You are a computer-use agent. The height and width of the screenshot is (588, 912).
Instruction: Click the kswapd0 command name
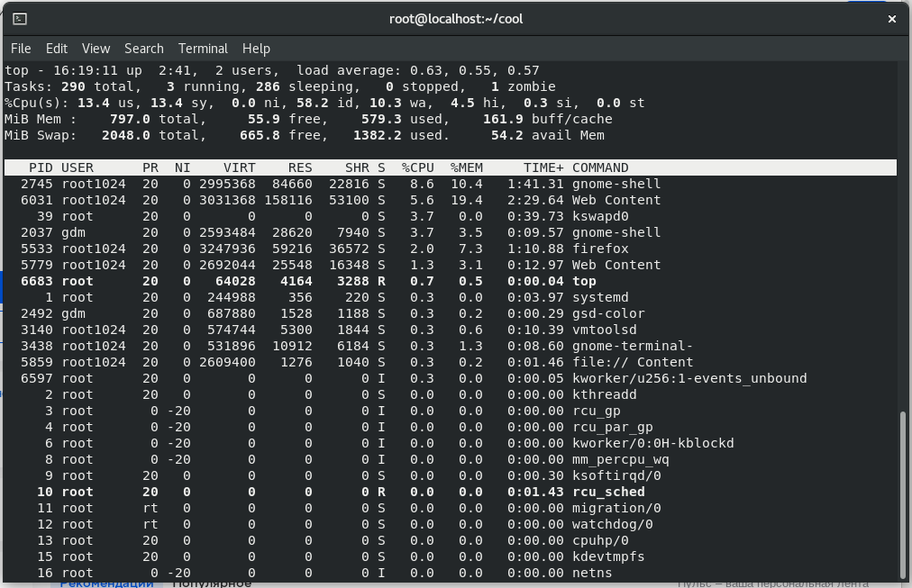point(600,217)
